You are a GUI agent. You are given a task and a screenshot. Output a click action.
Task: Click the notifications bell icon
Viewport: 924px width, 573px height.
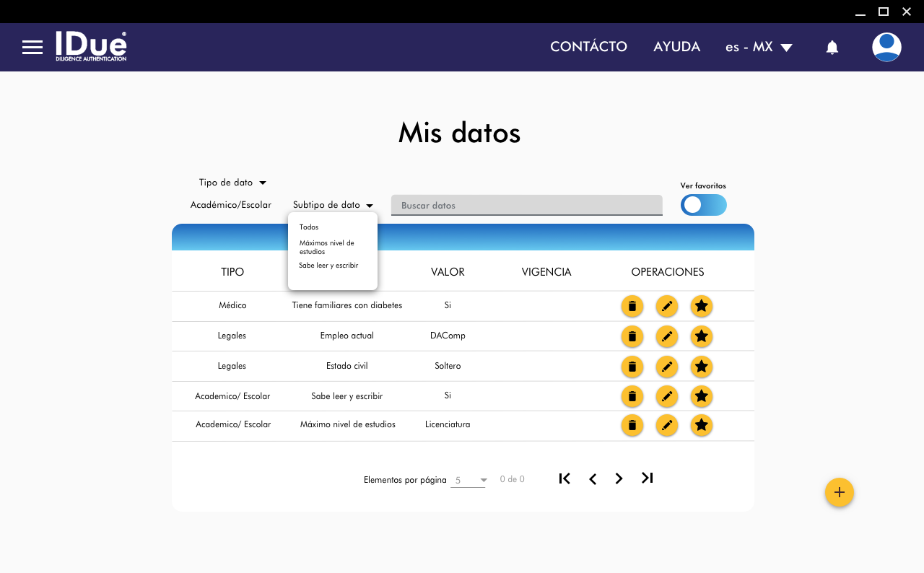[x=832, y=48]
